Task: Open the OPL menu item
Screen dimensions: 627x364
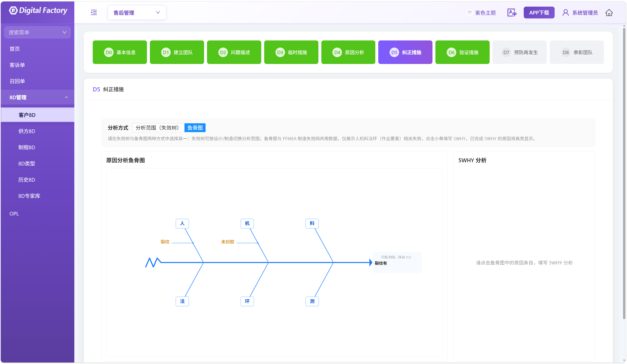Action: pos(37,213)
